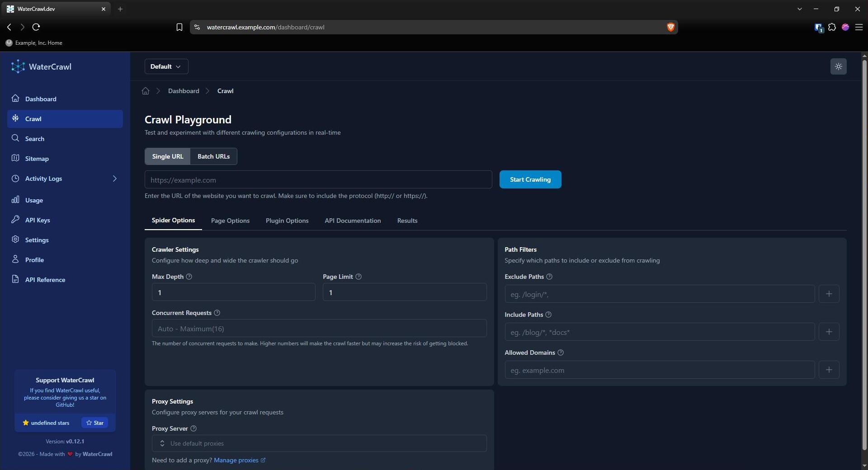868x470 pixels.
Task: Focus the Max Depth input
Action: click(x=234, y=292)
